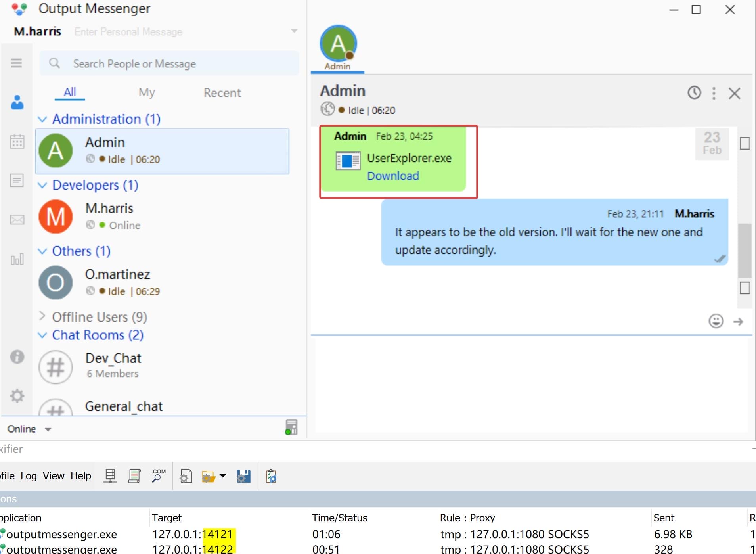Image resolution: width=756 pixels, height=554 pixels.
Task: Click the emoji smiley button
Action: point(716,321)
